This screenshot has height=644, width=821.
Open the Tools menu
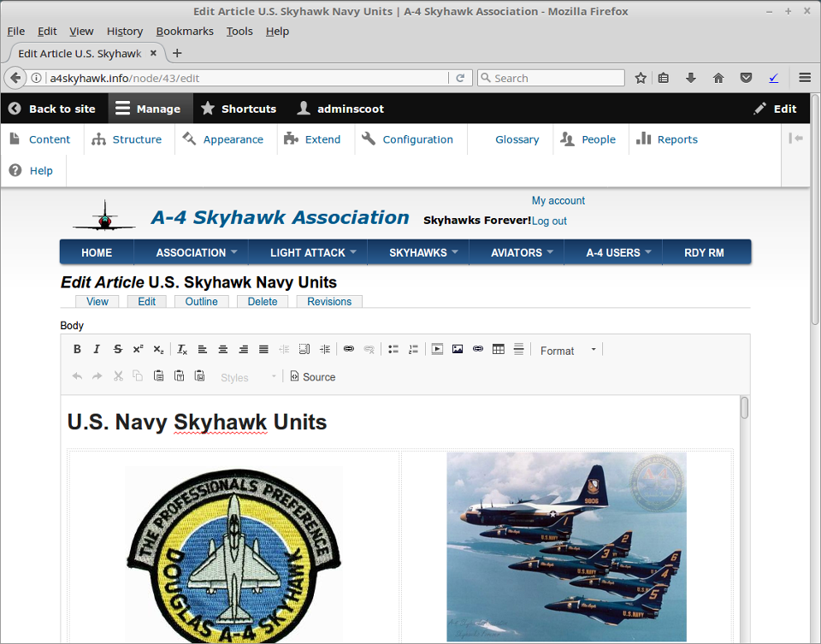tap(239, 32)
